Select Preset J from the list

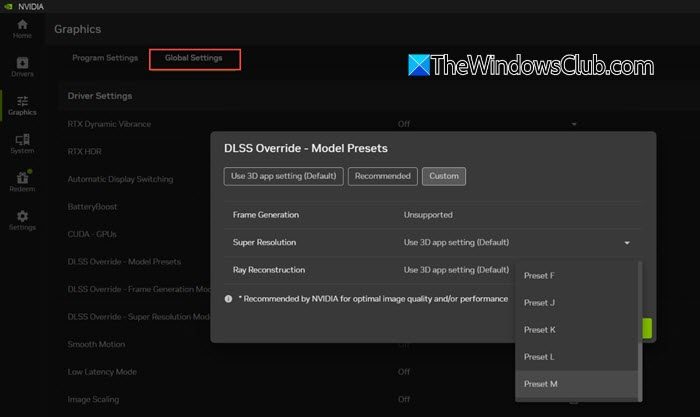576,303
